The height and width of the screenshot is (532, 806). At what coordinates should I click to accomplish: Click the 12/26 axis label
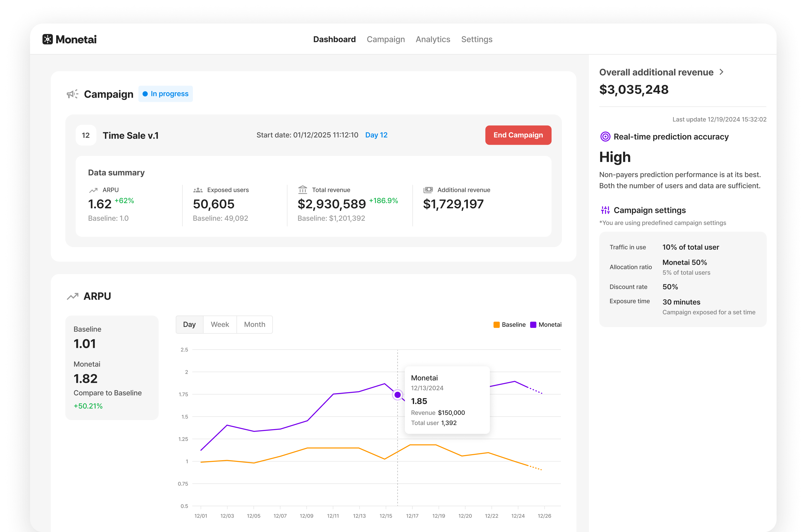coord(544,516)
